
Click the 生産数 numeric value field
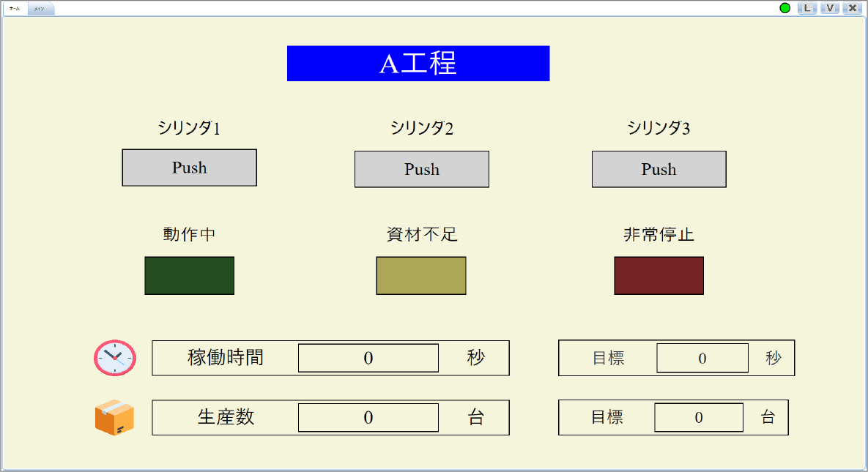tap(368, 417)
